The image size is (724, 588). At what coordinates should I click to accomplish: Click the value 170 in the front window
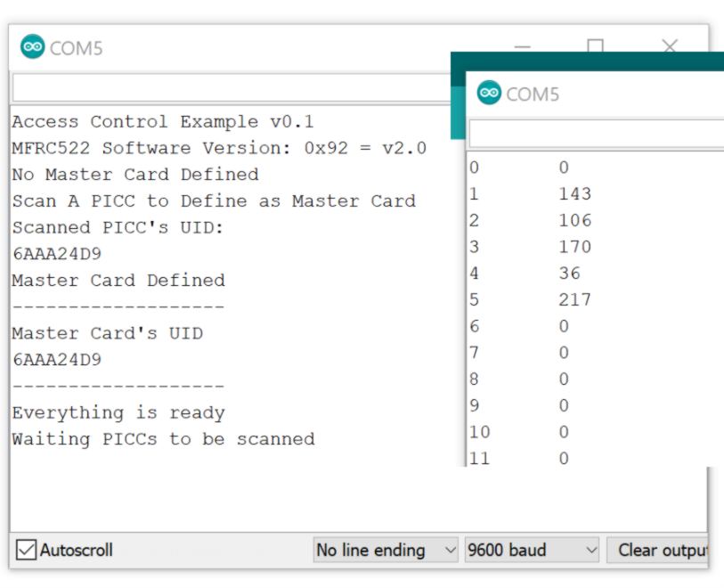pos(574,247)
